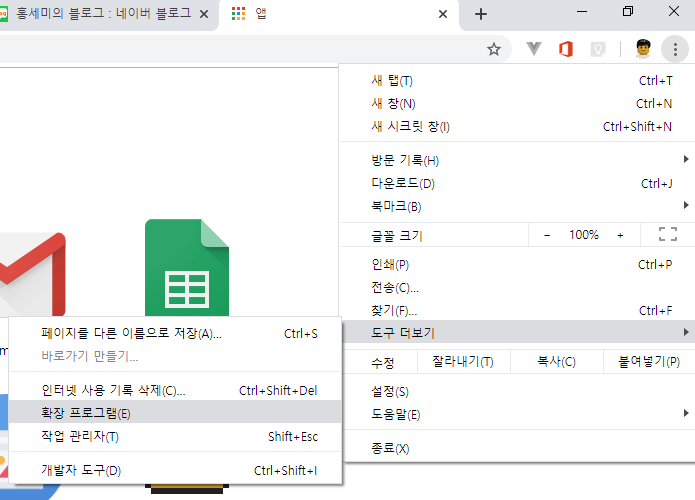Viewport: 695px width, 500px height.
Task: Open 확장 프로그램(E) from submenu
Action: click(175, 412)
